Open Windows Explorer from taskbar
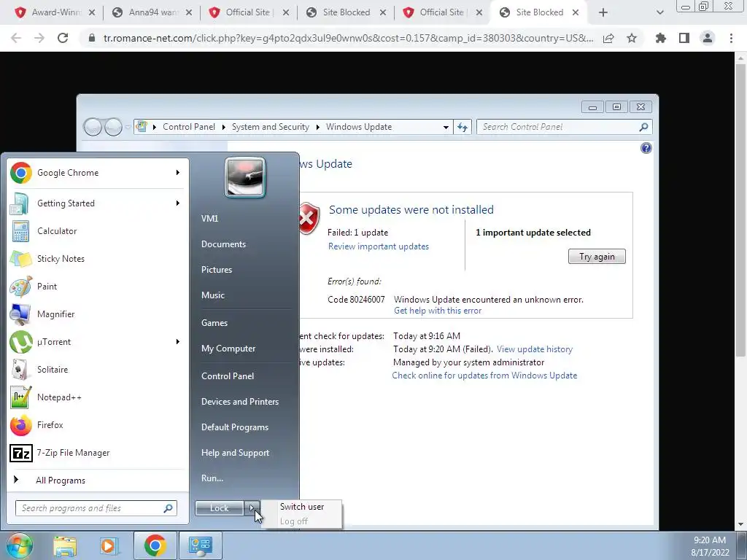 (x=65, y=545)
